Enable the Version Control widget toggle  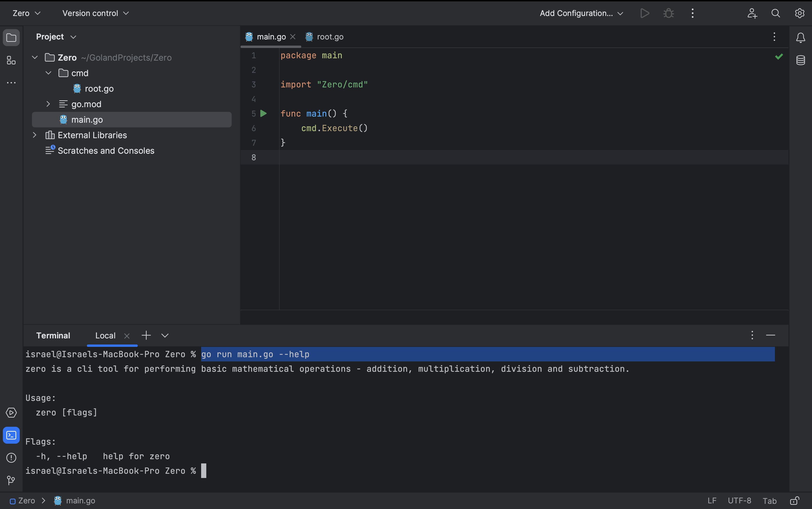click(96, 13)
